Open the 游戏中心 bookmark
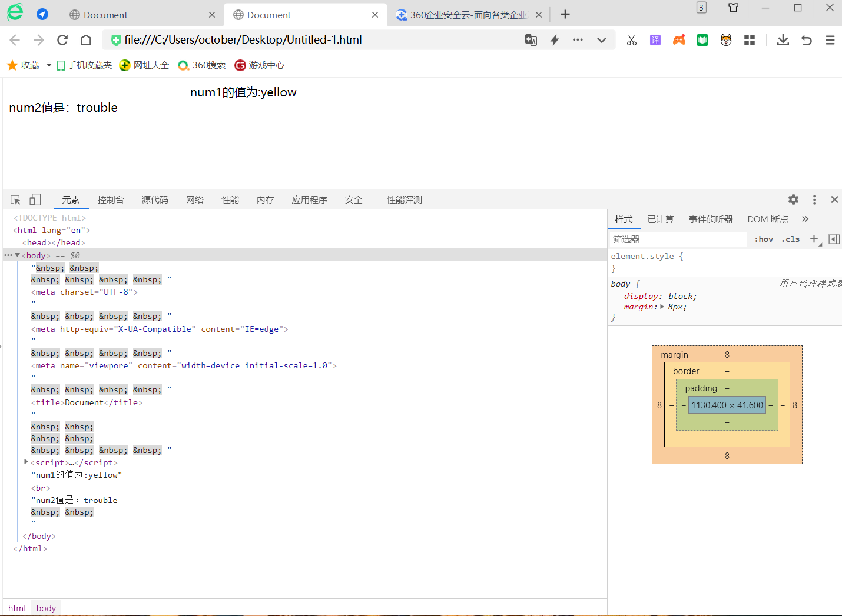Viewport: 842px width, 616px height. point(260,65)
